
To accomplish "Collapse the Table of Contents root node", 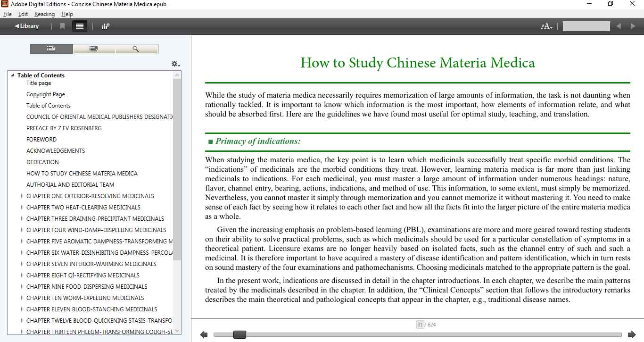I will click(13, 75).
